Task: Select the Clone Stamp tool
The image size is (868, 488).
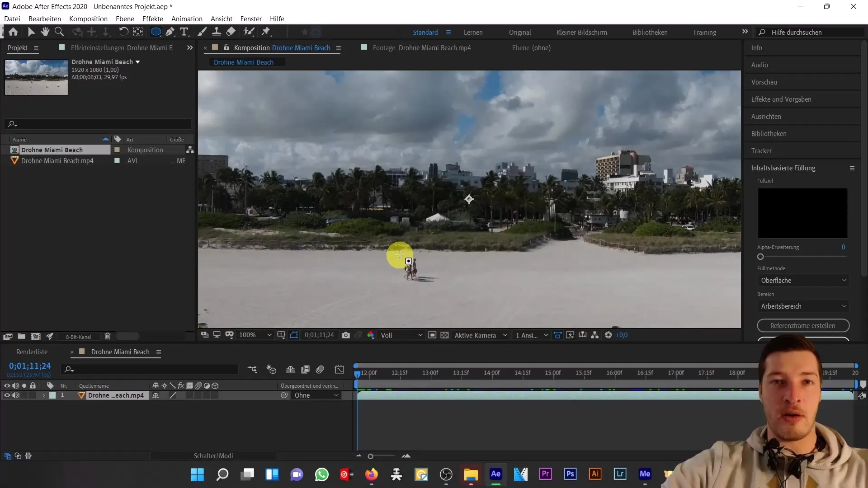Action: 217,32
